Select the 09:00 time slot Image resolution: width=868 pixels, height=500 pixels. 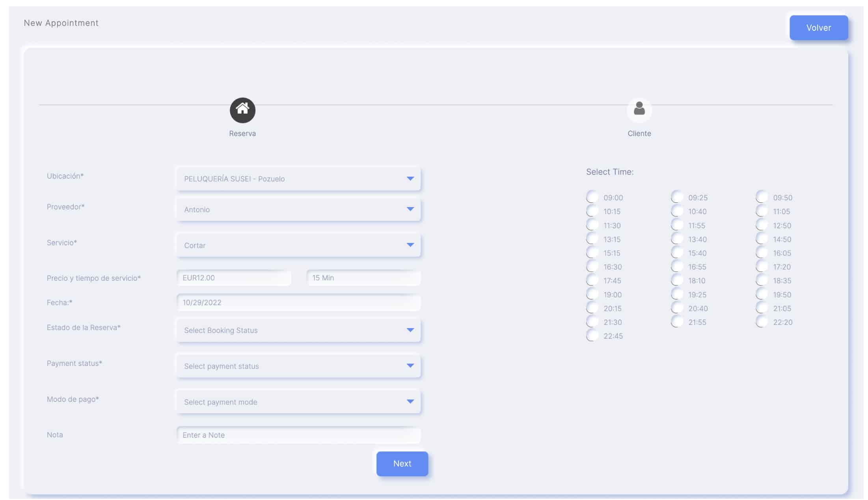point(592,197)
